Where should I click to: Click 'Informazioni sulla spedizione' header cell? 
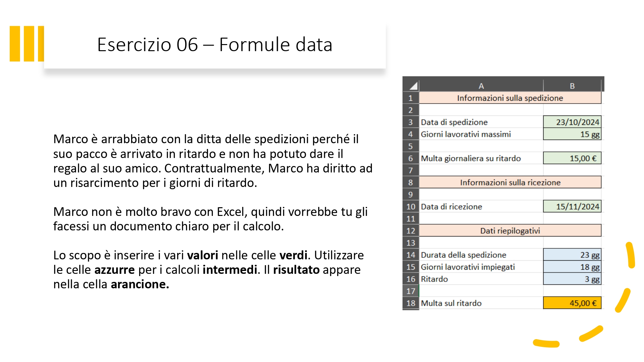point(510,98)
